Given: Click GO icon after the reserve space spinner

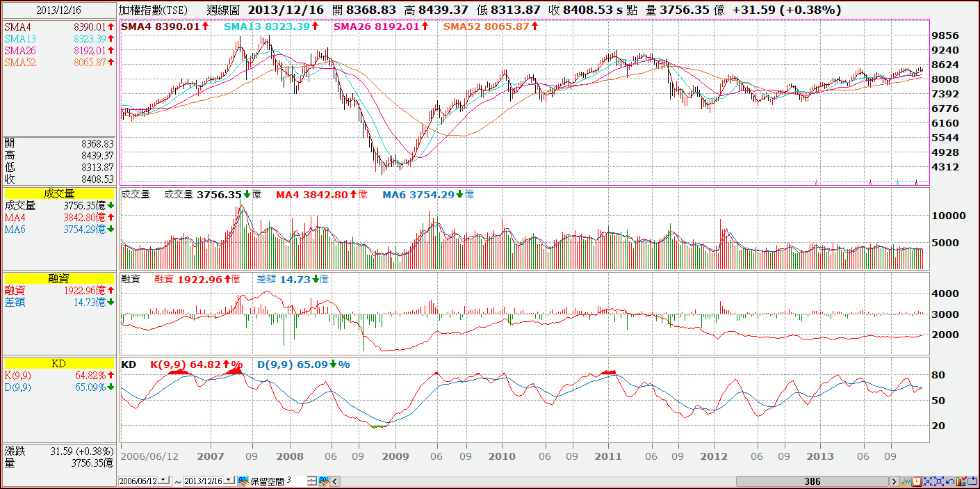Looking at the screenshot, I should [x=324, y=481].
